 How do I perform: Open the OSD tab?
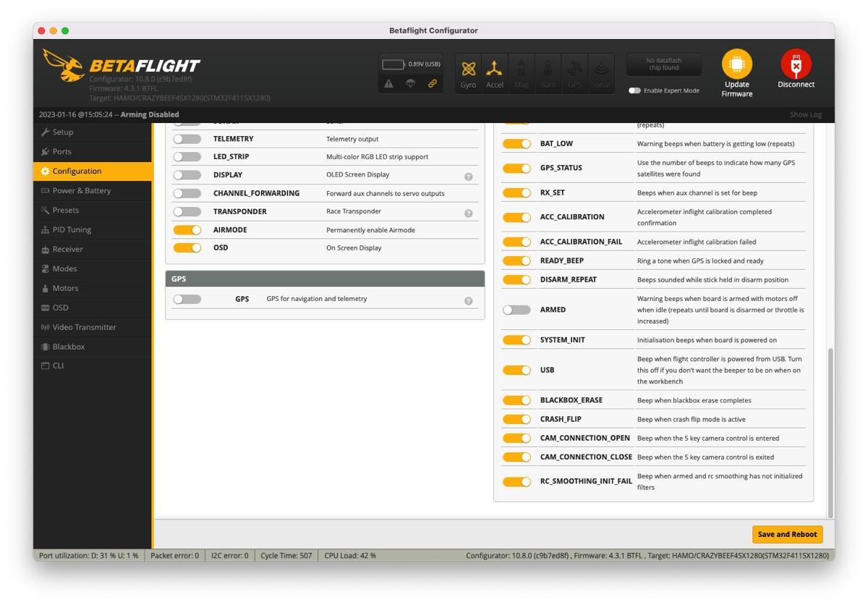(93, 308)
